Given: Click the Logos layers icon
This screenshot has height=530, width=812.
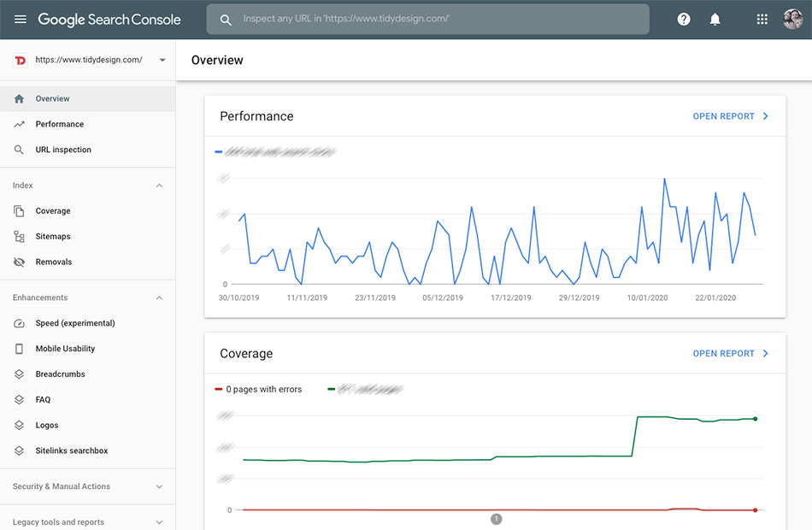Looking at the screenshot, I should 19,425.
